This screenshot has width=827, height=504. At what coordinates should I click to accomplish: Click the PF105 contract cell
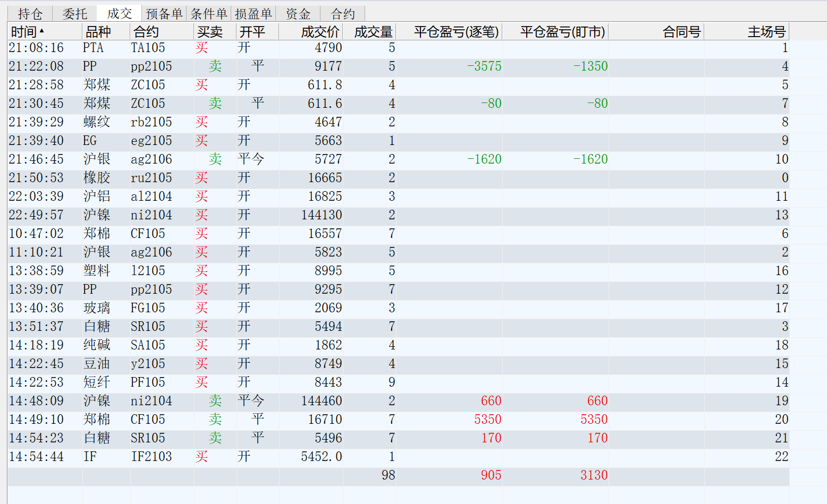click(148, 382)
